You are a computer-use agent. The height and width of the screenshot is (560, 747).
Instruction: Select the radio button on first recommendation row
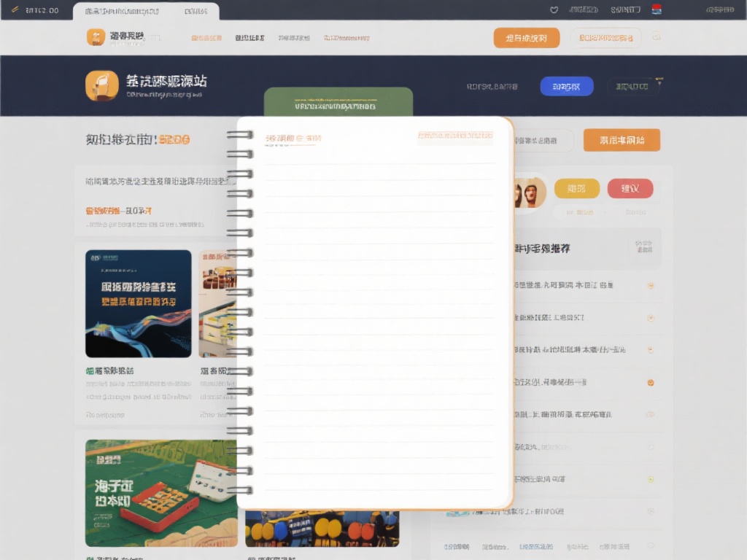coord(651,285)
